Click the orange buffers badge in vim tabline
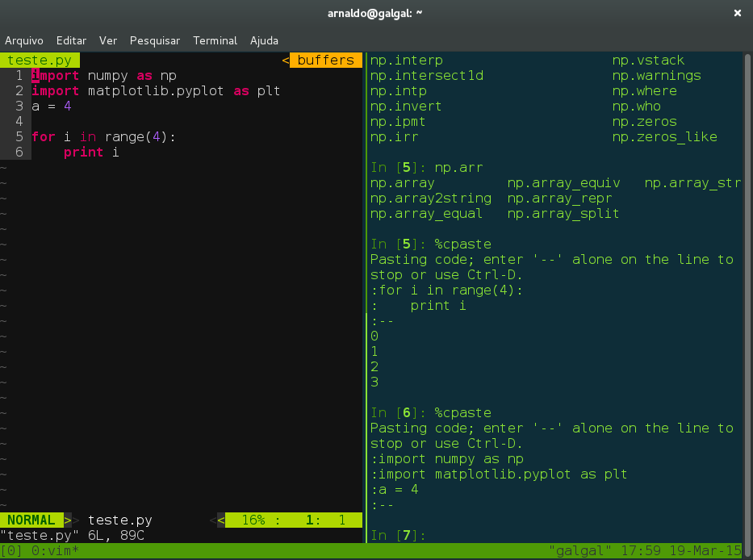 [x=325, y=60]
